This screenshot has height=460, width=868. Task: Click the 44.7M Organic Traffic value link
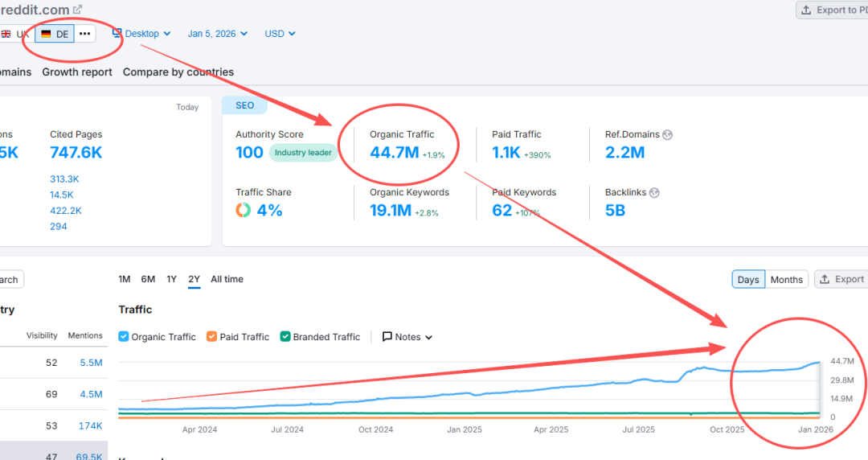(x=394, y=153)
